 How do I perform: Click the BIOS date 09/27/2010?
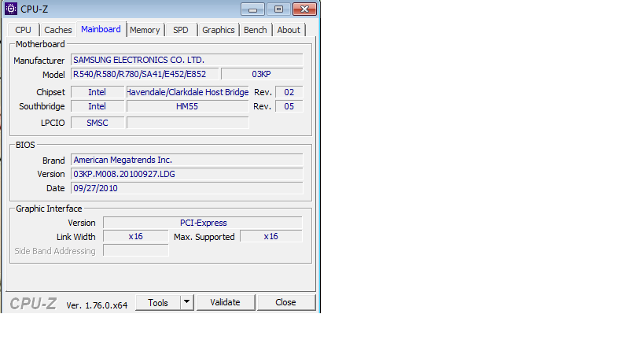point(187,188)
